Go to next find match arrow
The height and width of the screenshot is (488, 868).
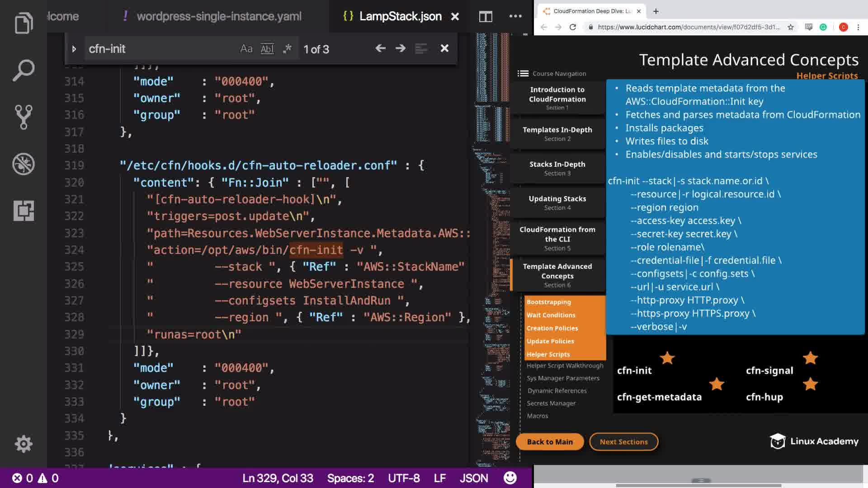point(400,48)
